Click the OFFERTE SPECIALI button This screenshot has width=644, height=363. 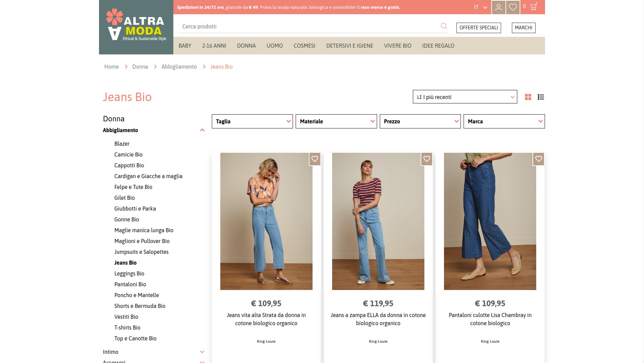coord(478,28)
